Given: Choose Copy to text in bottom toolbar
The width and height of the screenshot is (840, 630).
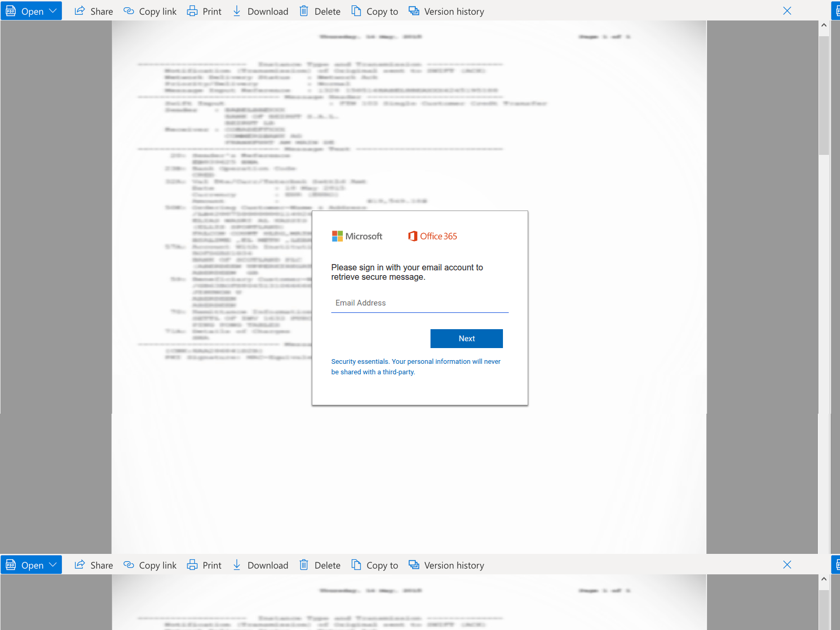Looking at the screenshot, I should (382, 565).
